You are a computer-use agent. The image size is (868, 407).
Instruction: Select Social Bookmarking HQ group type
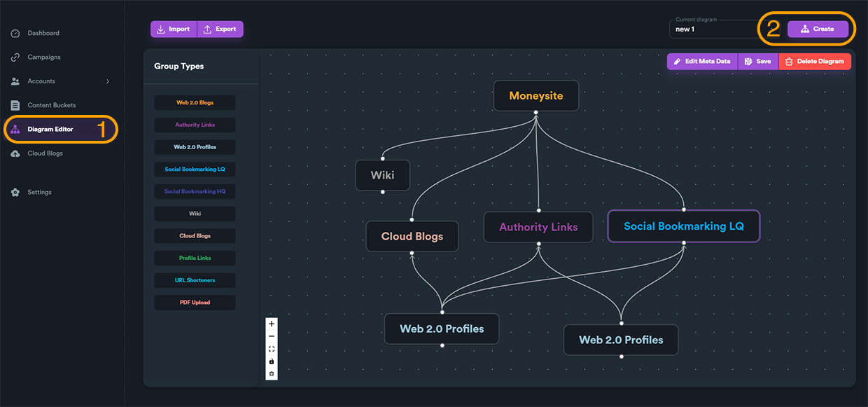point(195,191)
